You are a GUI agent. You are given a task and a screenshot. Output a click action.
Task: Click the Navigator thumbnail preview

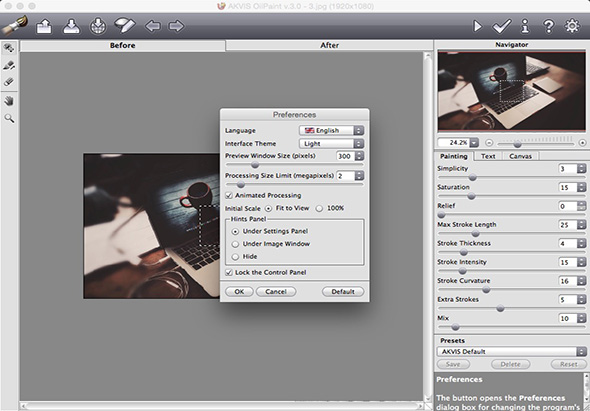click(x=512, y=91)
